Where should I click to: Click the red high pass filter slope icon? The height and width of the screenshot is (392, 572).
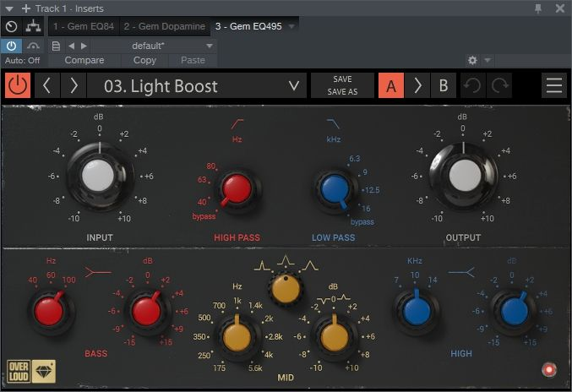point(237,124)
